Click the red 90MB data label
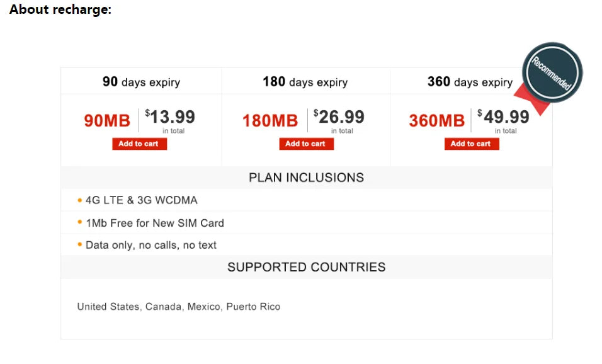This screenshot has height=364, width=602. coord(107,120)
